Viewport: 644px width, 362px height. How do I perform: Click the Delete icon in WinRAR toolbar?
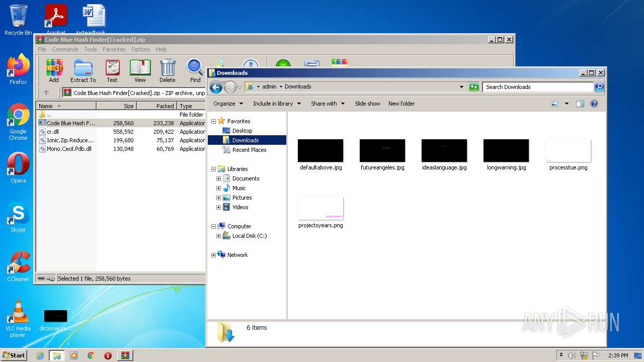pyautogui.click(x=168, y=71)
